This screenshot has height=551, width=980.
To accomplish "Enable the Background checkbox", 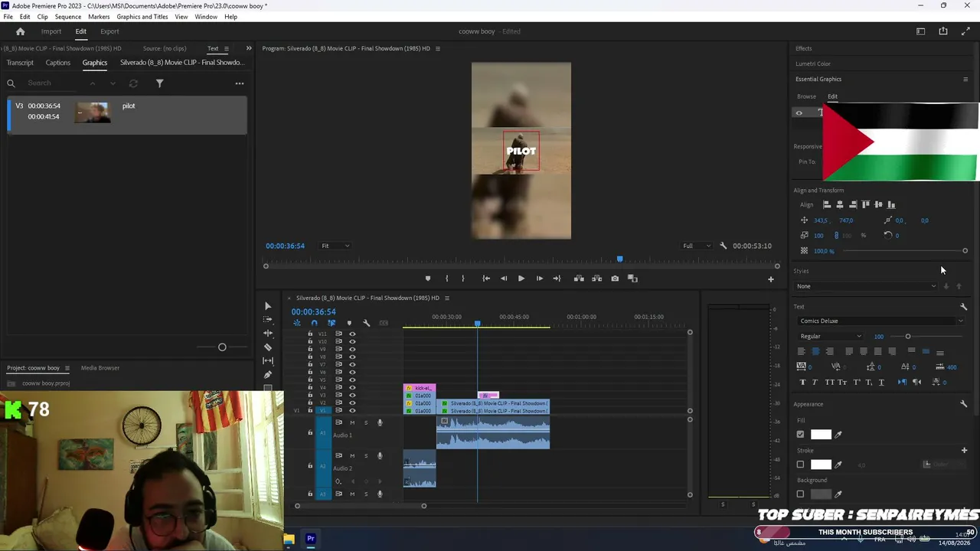I will 801,494.
